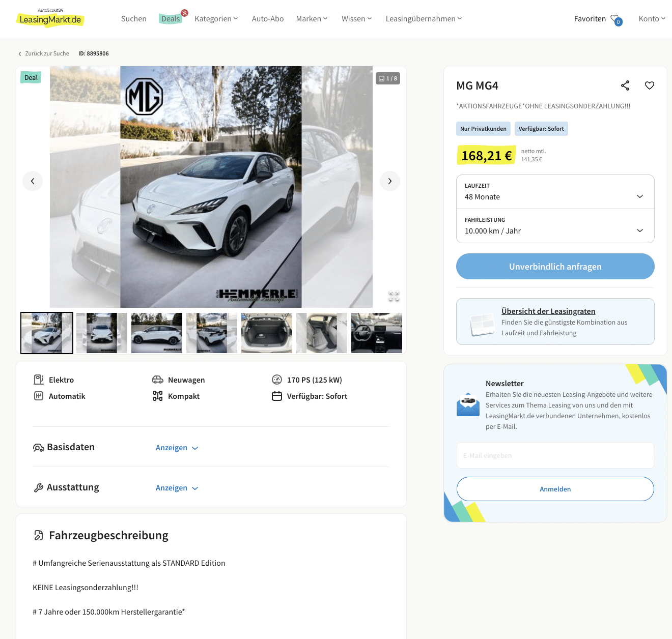Open the Konto dropdown
Screen dimensions: 672x639
652,19
